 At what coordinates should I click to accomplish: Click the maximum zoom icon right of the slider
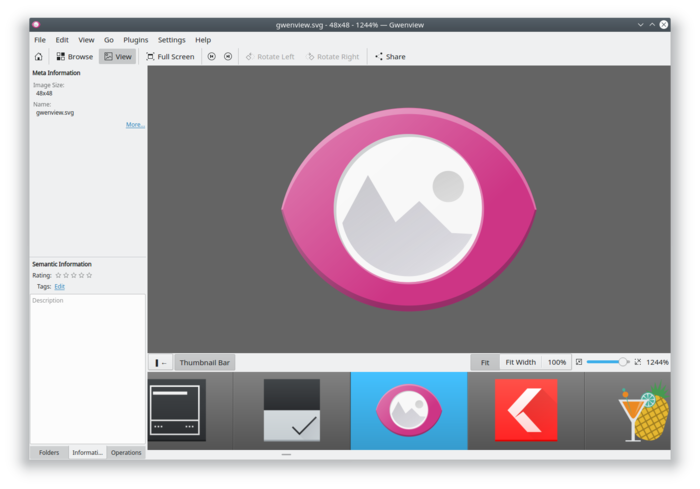[x=638, y=362]
